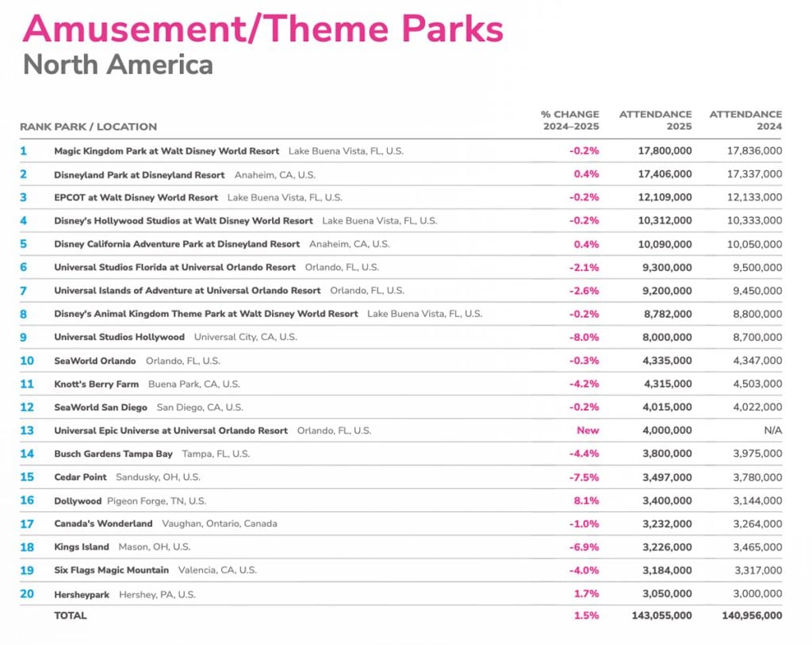The width and height of the screenshot is (812, 645).
Task: Click the 3,000,000 attendance 2024 for Hersheypark
Action: point(757,593)
